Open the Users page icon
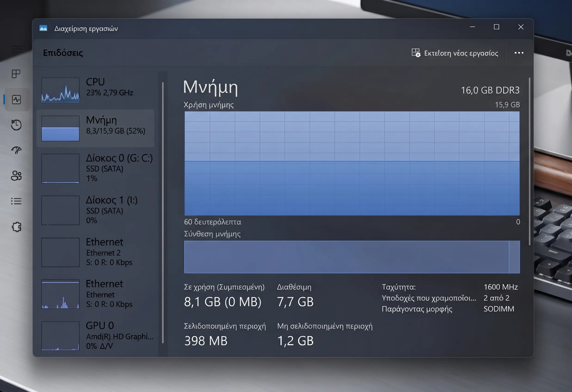Viewport: 572px width, 392px height. 16,176
